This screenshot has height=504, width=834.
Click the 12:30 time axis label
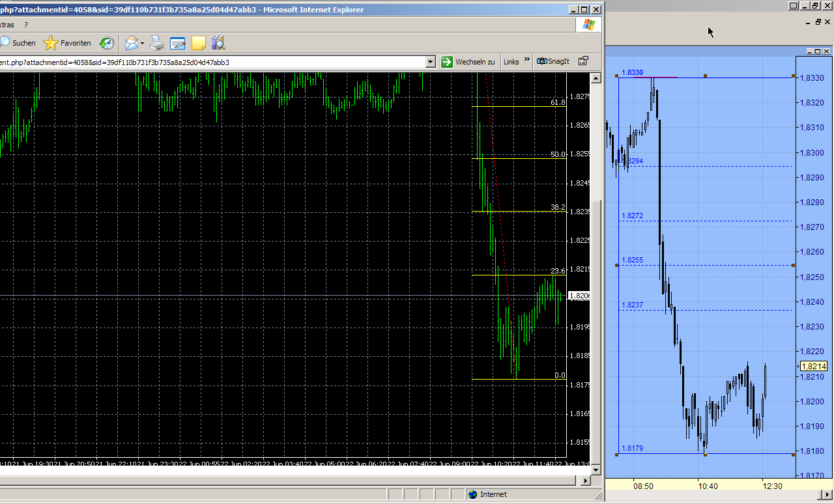[x=772, y=486]
